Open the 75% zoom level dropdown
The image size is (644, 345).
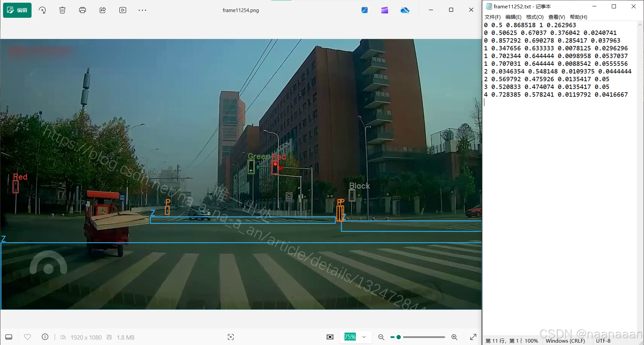pos(355,337)
